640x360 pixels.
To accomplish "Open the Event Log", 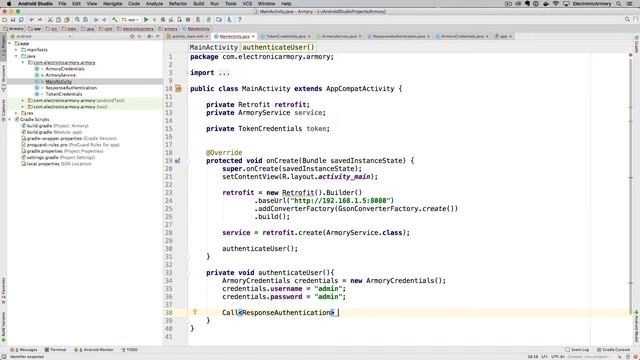I will click(577, 350).
